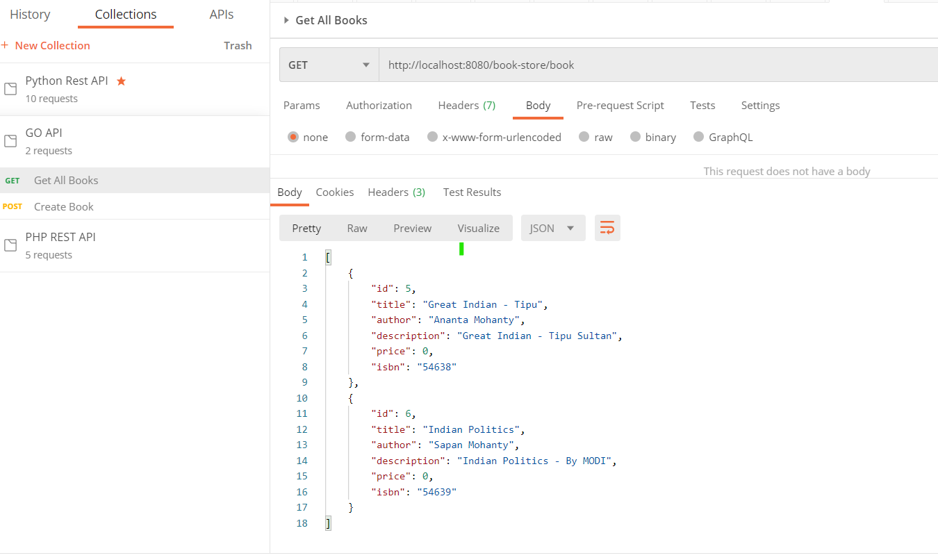The height and width of the screenshot is (560, 938).
Task: Click the PHP REST API folder icon
Action: (10, 245)
